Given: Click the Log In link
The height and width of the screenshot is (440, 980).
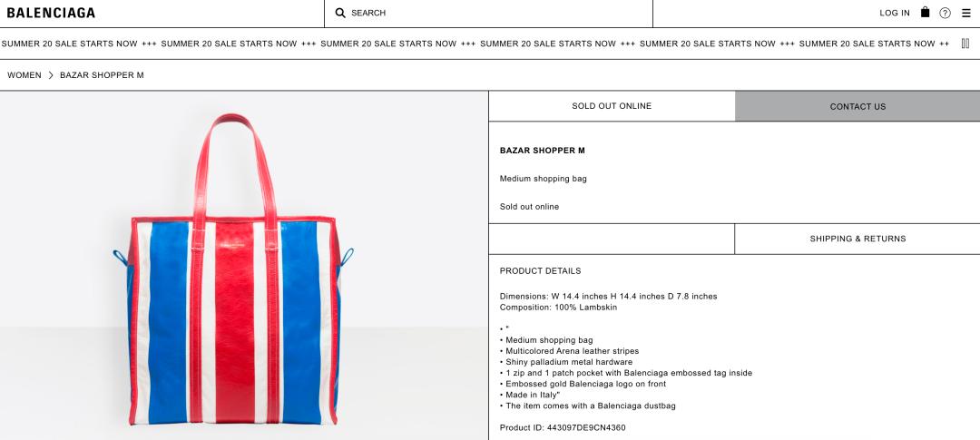Looking at the screenshot, I should [894, 14].
